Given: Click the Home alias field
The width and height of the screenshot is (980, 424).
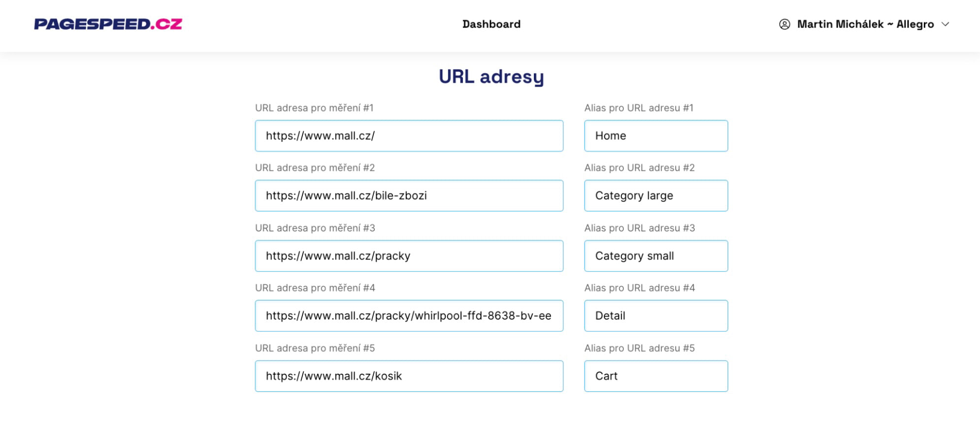Looking at the screenshot, I should 656,136.
